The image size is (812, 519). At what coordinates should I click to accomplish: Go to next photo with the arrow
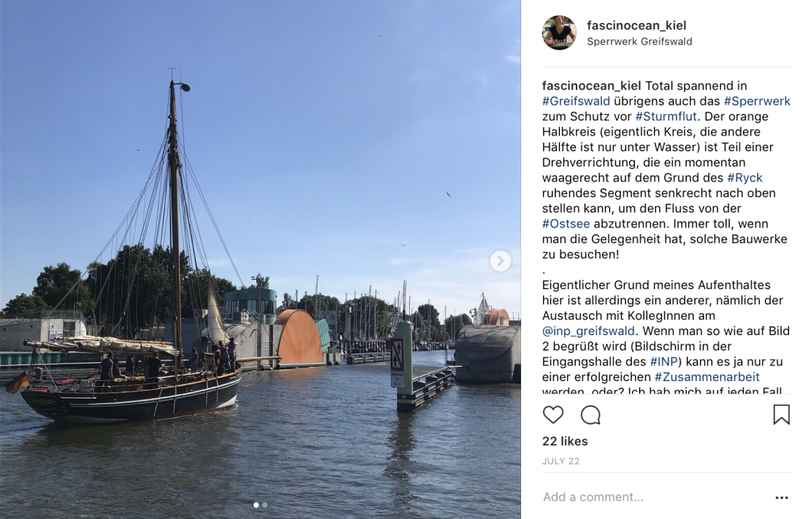coord(500,261)
